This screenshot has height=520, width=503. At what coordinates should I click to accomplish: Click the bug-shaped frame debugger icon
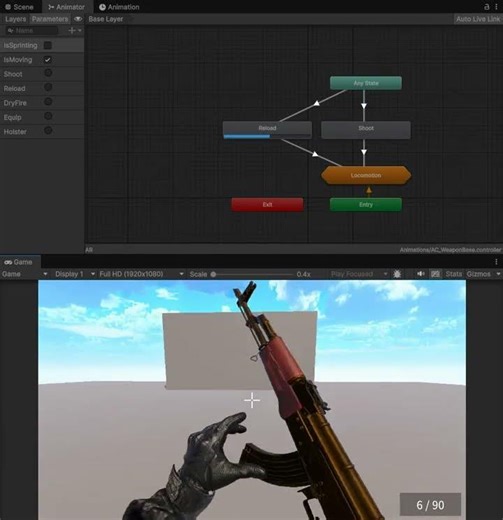click(x=397, y=274)
